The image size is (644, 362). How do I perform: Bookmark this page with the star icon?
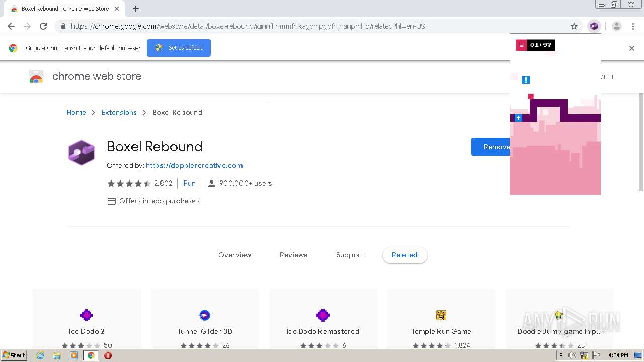pos(574,26)
